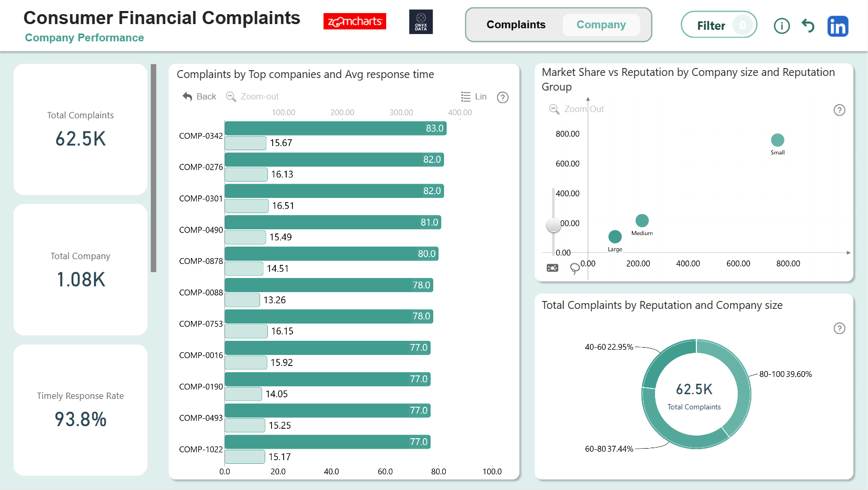This screenshot has width=868, height=490.
Task: Click the lasso selection icon
Action: pyautogui.click(x=574, y=269)
